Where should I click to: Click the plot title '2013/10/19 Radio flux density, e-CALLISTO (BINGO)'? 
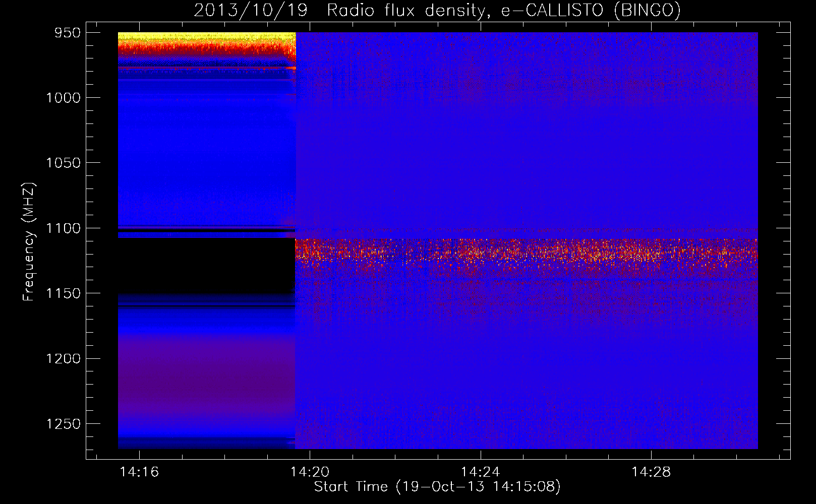click(x=437, y=10)
